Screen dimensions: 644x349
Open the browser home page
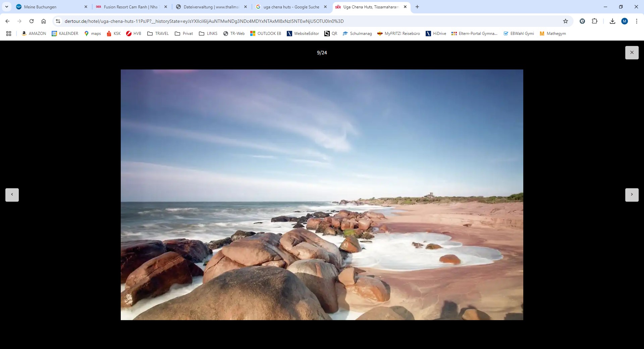(44, 21)
